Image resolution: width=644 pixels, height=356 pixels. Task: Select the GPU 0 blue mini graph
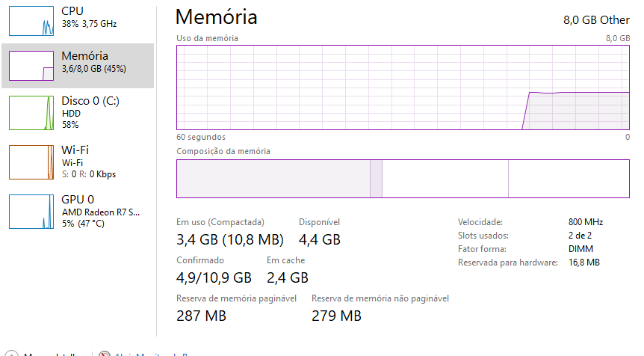click(31, 212)
